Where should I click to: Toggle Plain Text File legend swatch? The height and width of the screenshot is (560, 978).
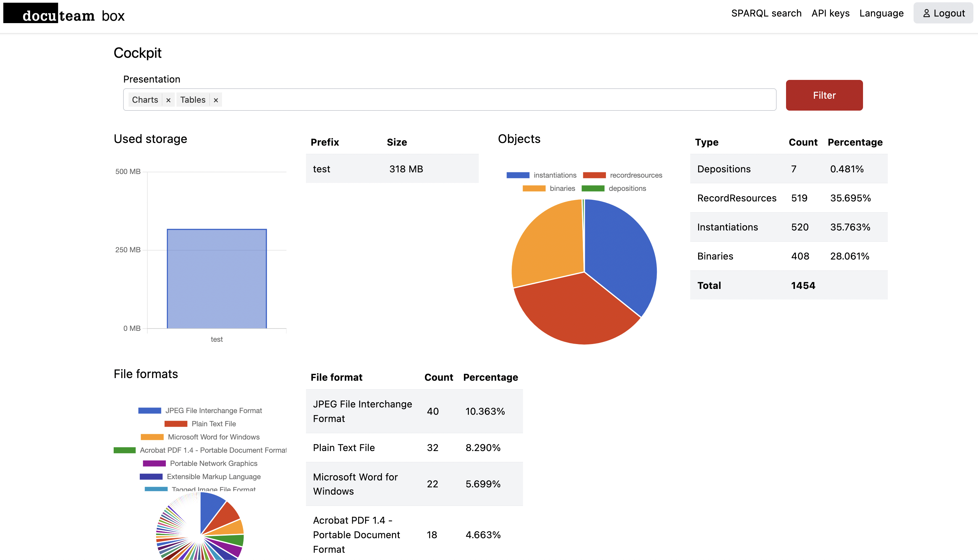coord(176,424)
